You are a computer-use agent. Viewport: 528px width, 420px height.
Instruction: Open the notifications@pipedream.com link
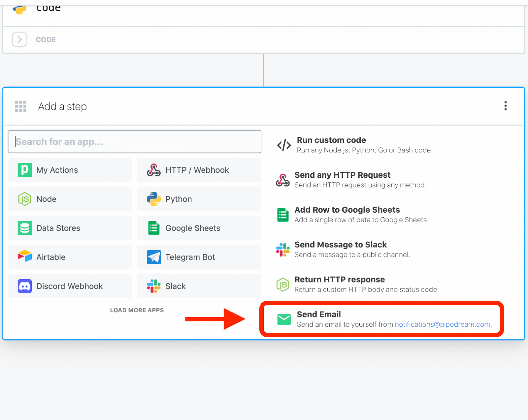443,324
